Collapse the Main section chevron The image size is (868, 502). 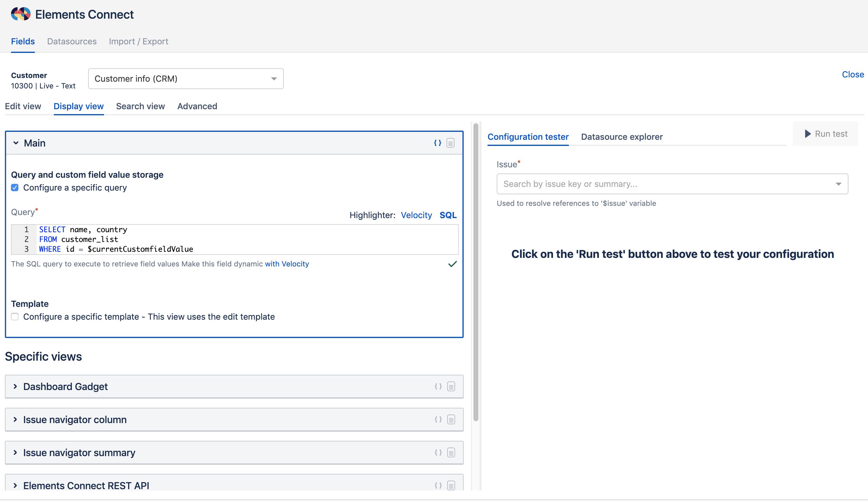(x=16, y=143)
